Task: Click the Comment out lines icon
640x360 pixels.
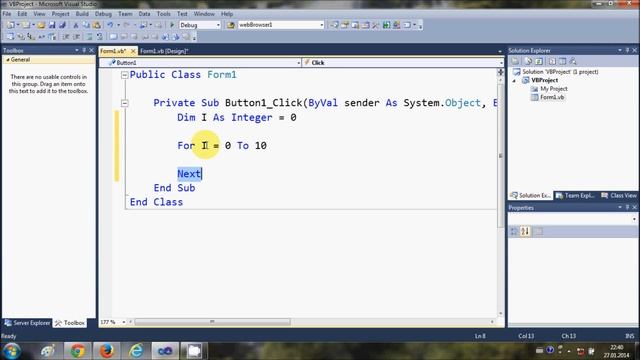Action: click(x=89, y=37)
